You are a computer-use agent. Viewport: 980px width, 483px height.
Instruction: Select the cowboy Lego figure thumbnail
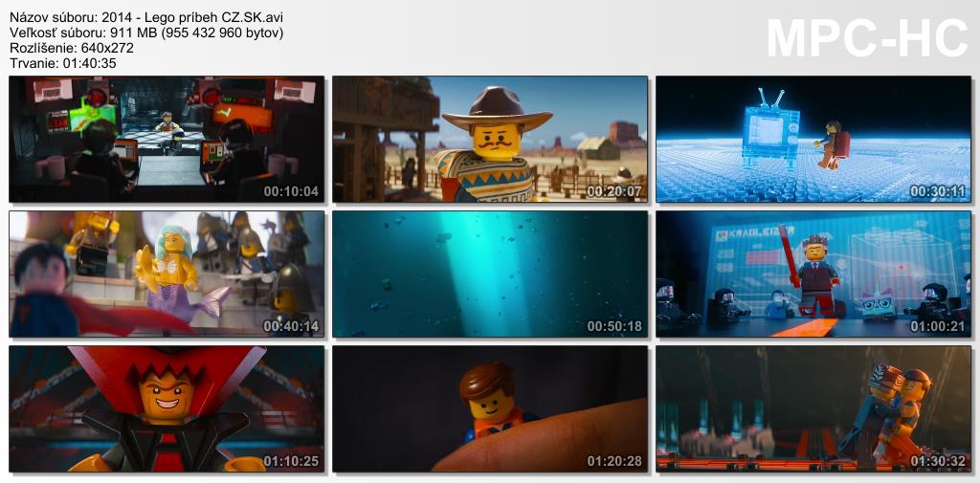click(x=490, y=139)
